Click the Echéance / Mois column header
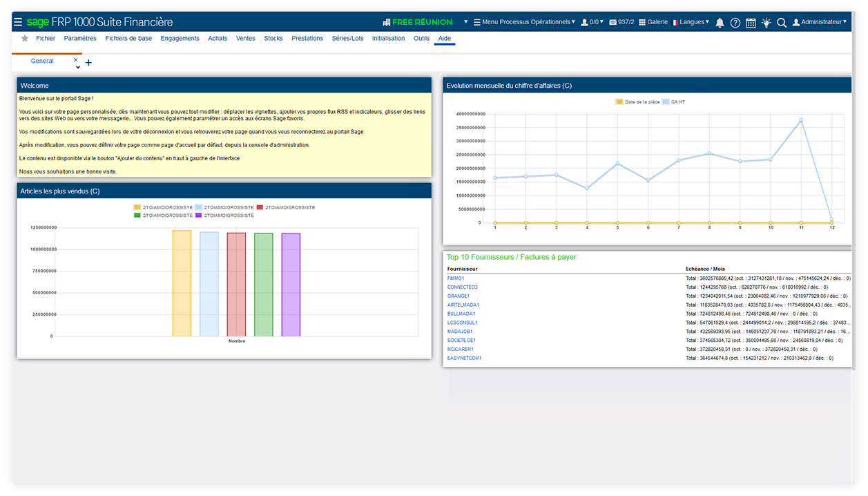The width and height of the screenshot is (868, 496). [705, 269]
